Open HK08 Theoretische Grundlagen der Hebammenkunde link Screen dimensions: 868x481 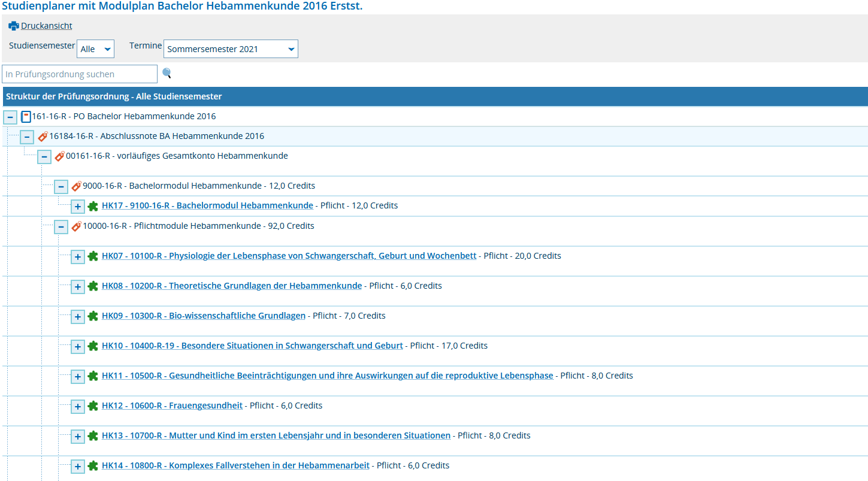coord(231,286)
